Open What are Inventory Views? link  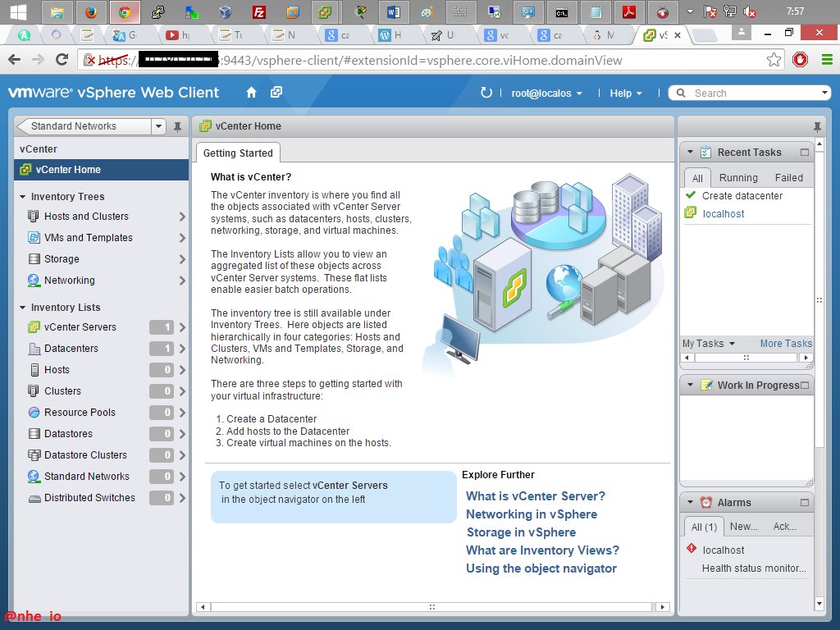pyautogui.click(x=543, y=550)
